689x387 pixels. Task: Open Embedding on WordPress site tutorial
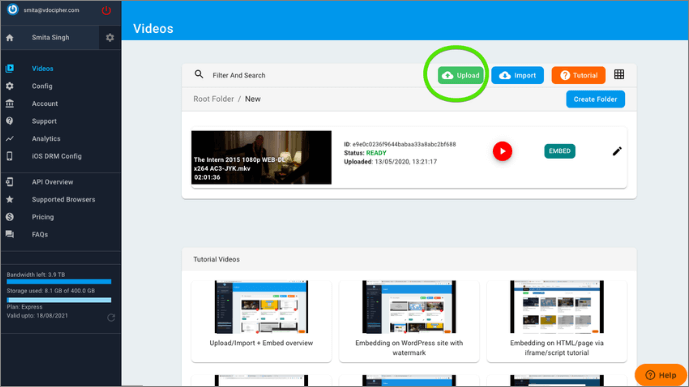tap(409, 321)
